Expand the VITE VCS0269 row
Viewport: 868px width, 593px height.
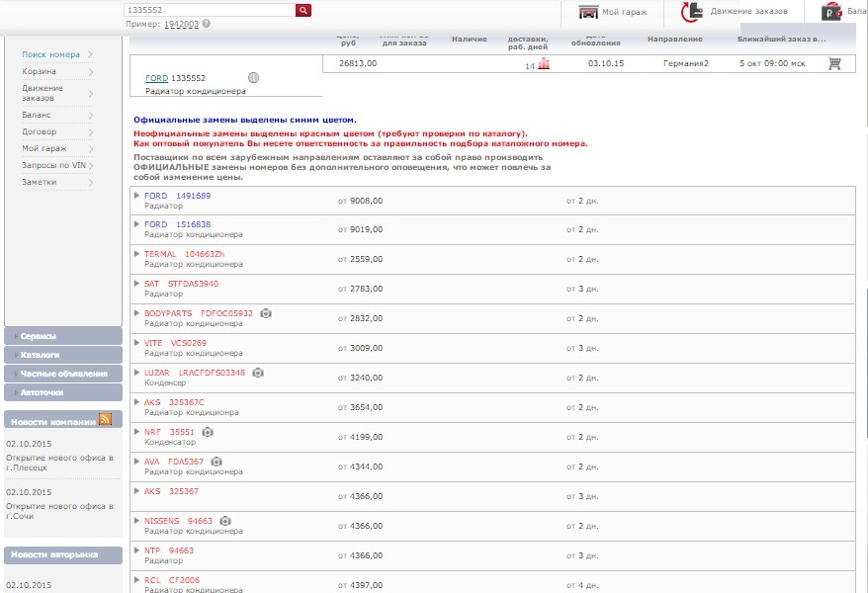coord(136,342)
